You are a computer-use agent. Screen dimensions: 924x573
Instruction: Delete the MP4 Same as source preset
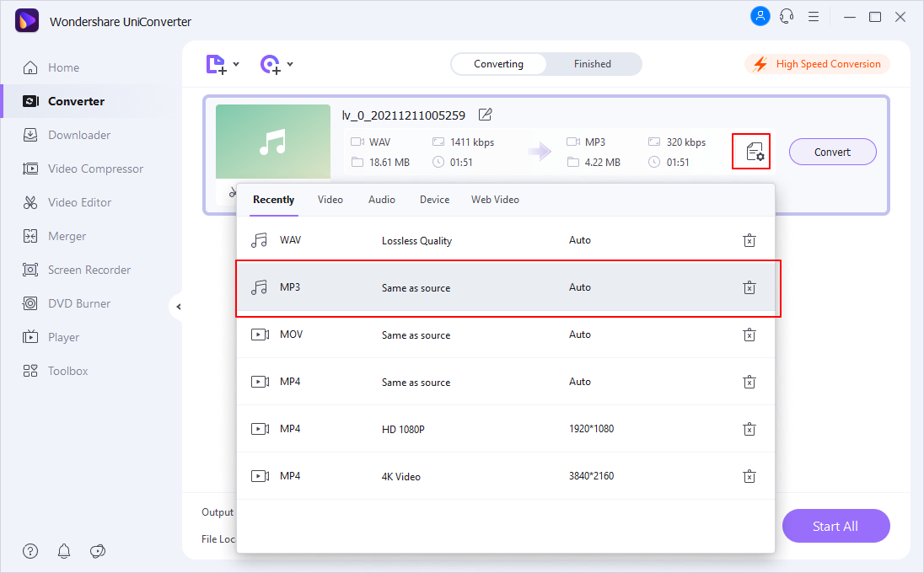click(749, 382)
